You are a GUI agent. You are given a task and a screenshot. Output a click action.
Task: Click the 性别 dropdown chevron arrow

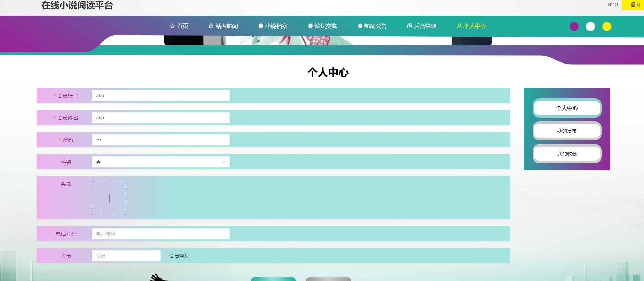point(223,162)
